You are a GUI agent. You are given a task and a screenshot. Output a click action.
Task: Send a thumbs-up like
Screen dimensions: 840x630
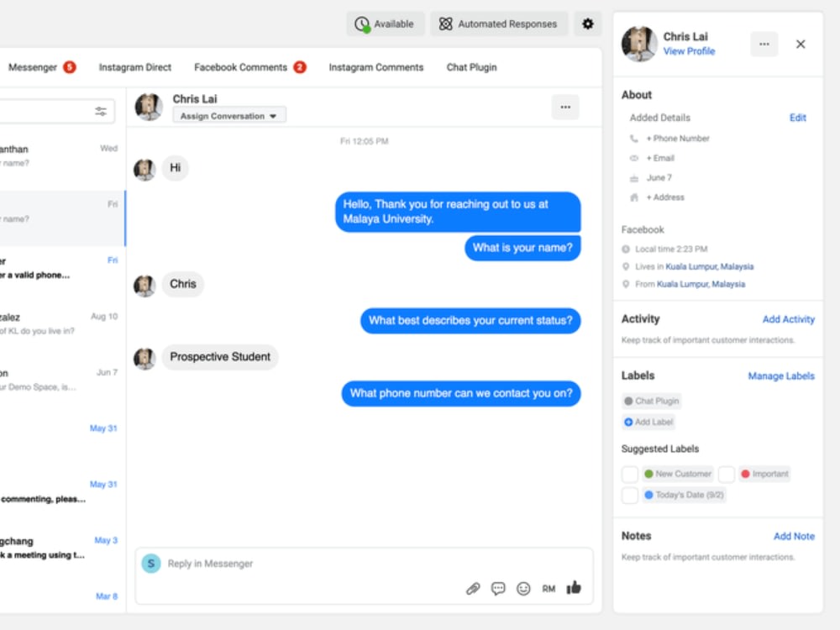tap(574, 588)
